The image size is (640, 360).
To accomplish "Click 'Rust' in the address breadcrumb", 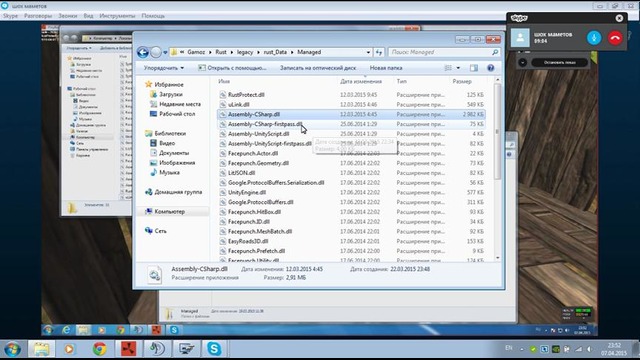I will coord(221,52).
